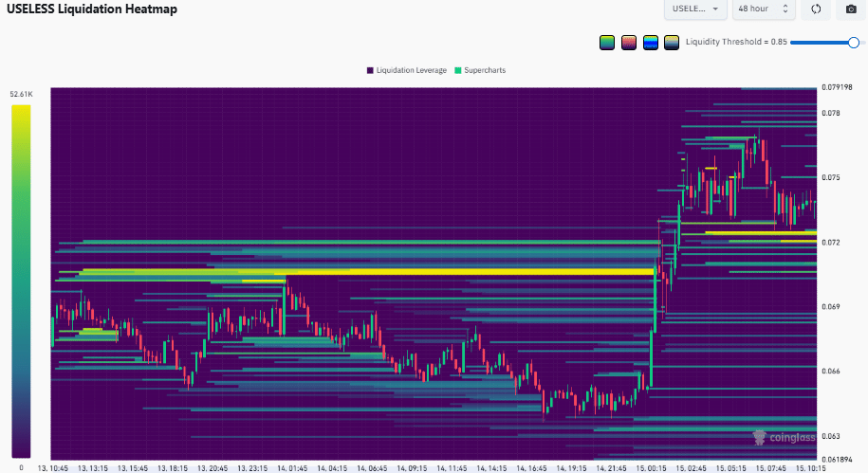The height and width of the screenshot is (473, 868).
Task: Click the 15, 05:15 time axis label
Action: 730,468
